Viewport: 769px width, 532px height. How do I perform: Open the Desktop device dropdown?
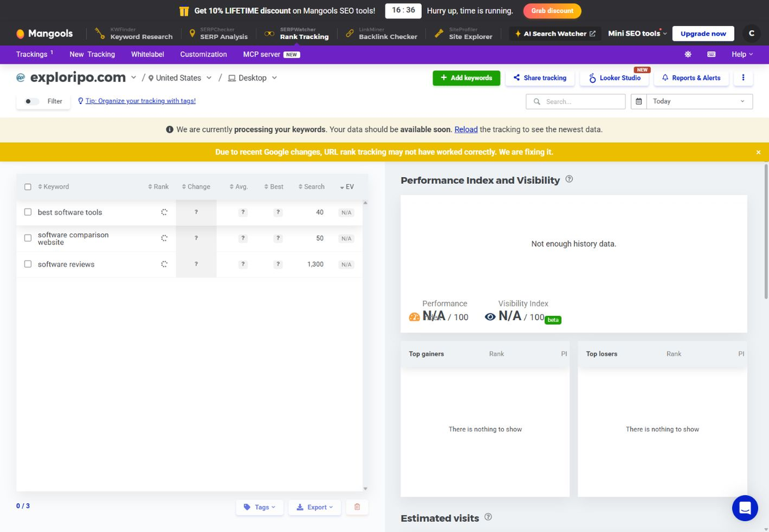[253, 78]
